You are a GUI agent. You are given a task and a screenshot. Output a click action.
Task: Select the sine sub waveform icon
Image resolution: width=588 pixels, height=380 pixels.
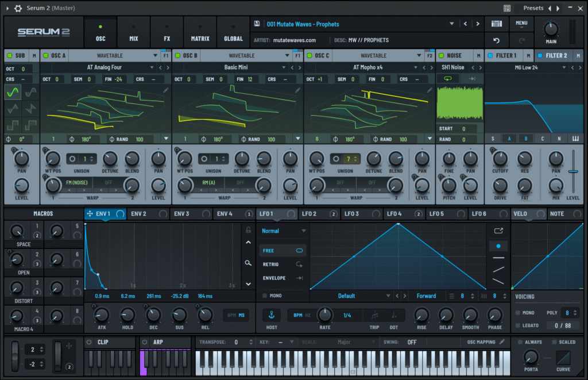click(13, 92)
